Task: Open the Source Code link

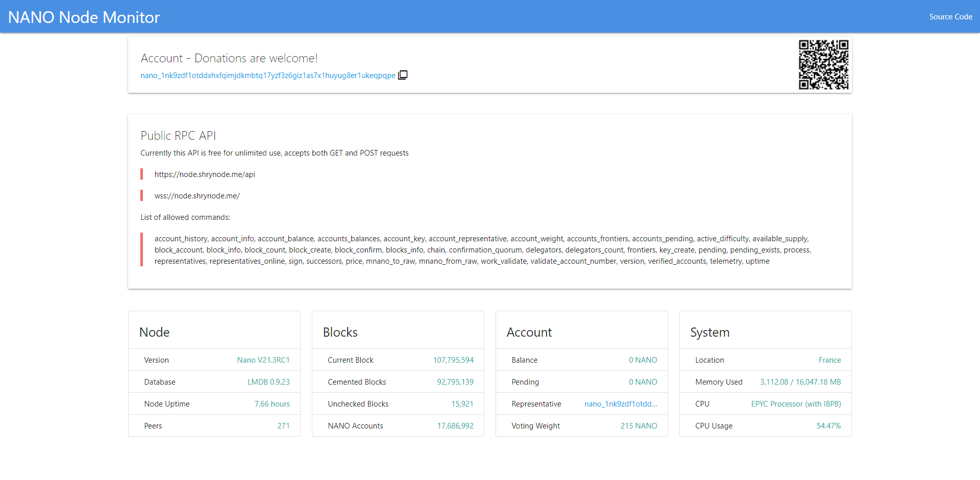Action: tap(950, 17)
